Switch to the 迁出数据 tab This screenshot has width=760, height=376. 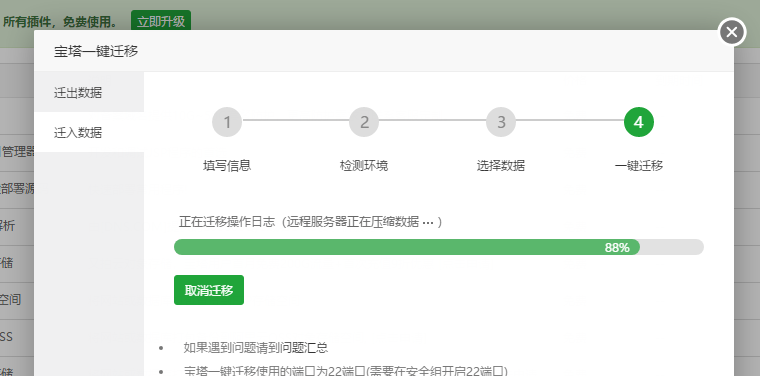89,92
